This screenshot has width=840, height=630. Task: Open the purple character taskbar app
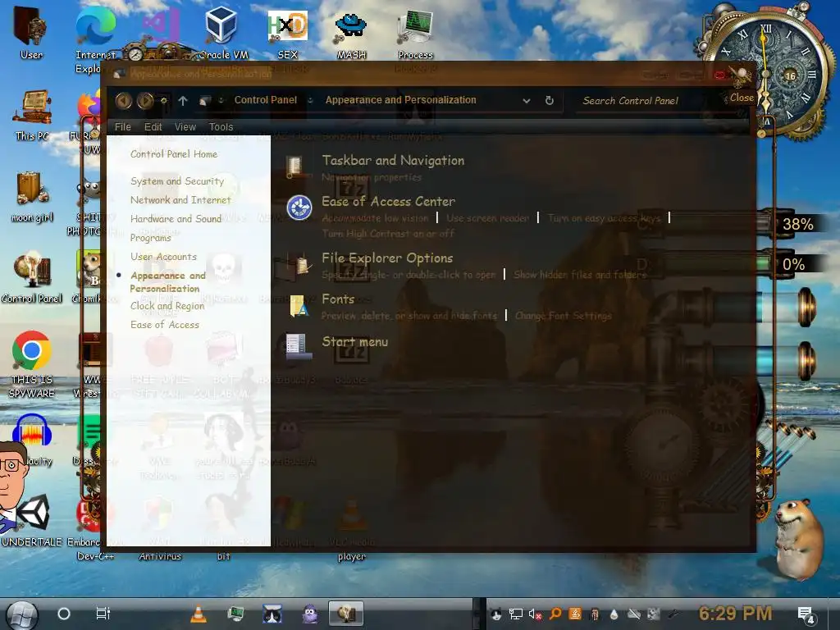tap(309, 614)
